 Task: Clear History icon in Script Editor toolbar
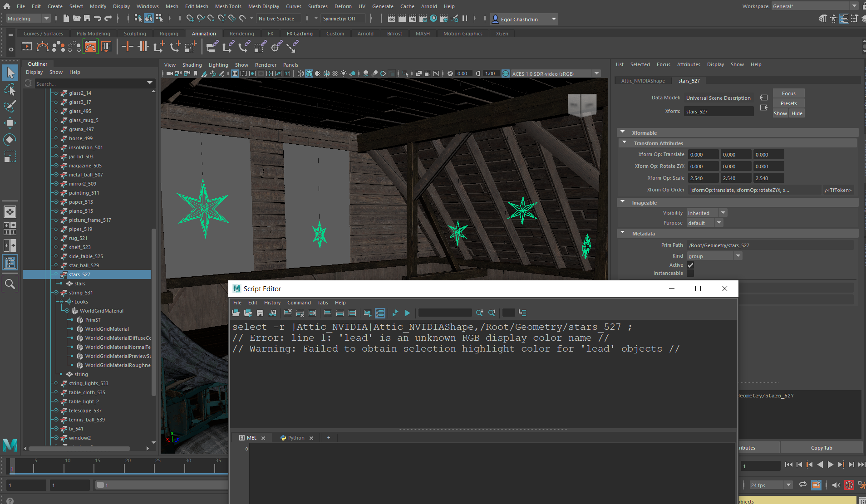click(x=288, y=313)
